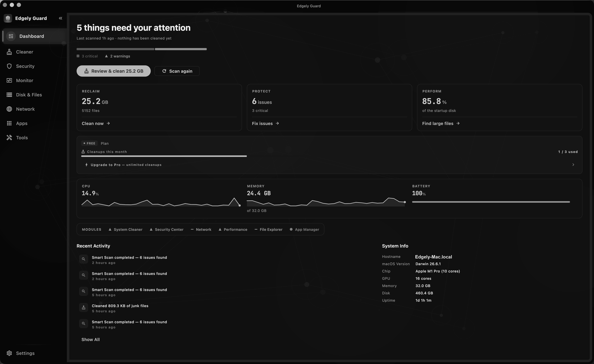Click the critical and warnings severity bar
This screenshot has height=364, width=594.
142,49
